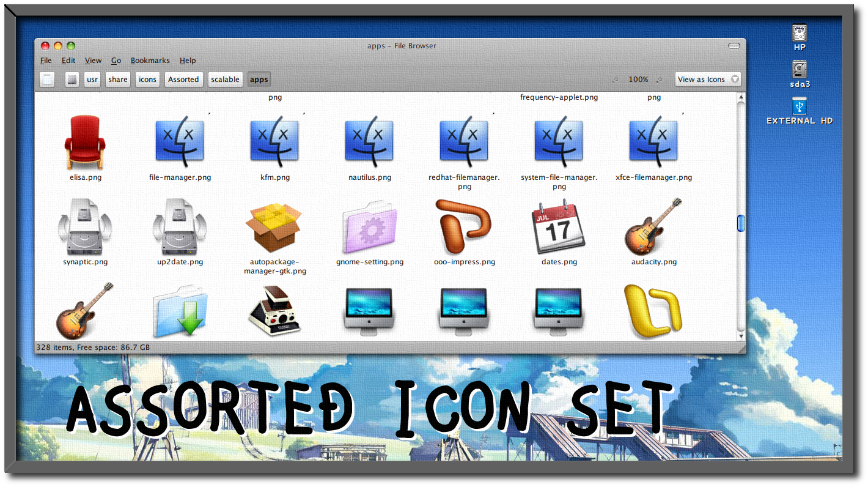Open the elisa.png red chair icon

(84, 139)
